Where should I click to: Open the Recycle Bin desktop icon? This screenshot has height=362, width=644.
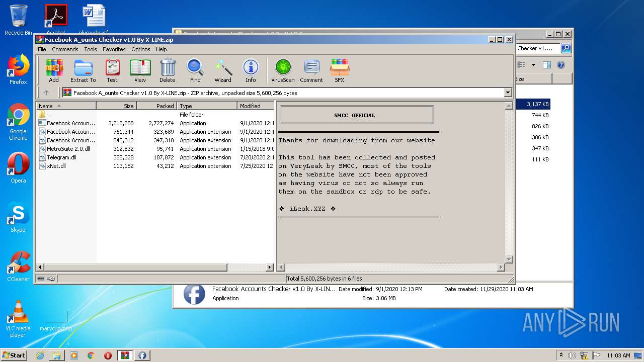coord(18,20)
